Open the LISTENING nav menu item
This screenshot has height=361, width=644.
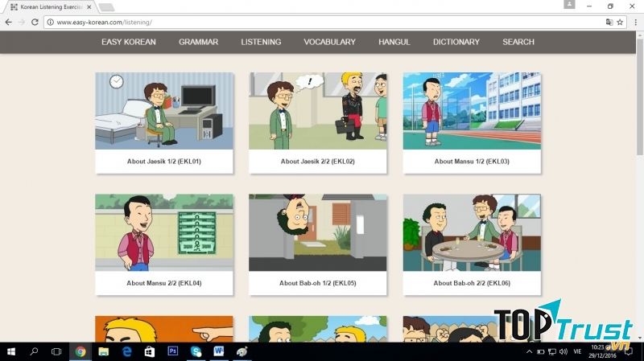pyautogui.click(x=261, y=42)
